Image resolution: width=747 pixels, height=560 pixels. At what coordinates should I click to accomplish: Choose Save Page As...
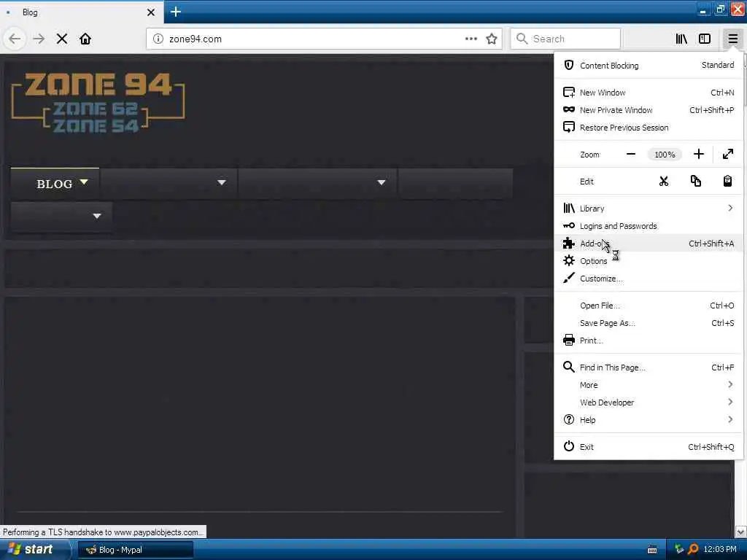[x=649, y=323]
